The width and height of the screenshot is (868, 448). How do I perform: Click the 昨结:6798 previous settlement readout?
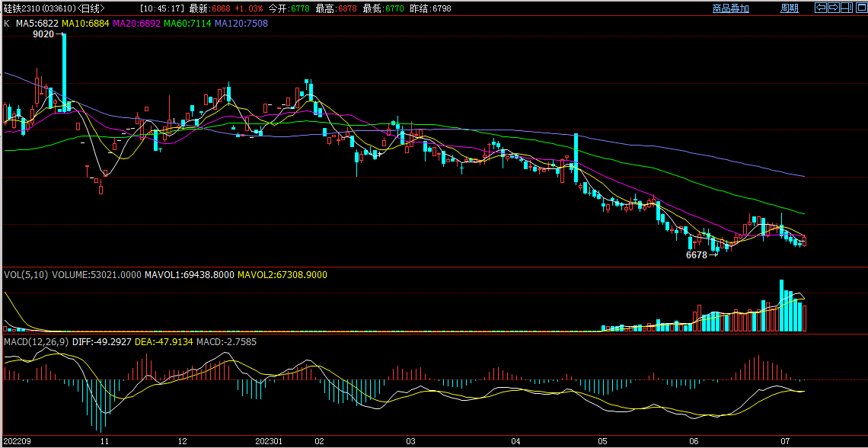tap(430, 9)
